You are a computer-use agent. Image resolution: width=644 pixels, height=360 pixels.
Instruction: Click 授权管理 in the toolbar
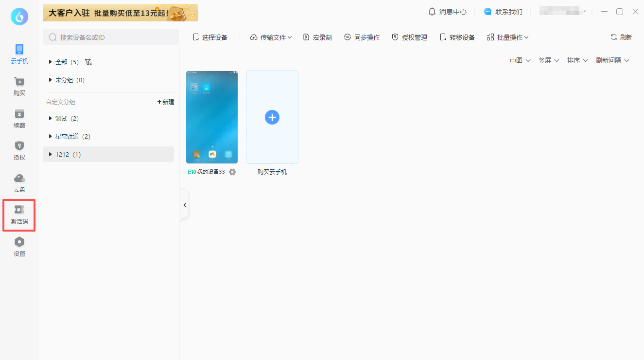[409, 37]
